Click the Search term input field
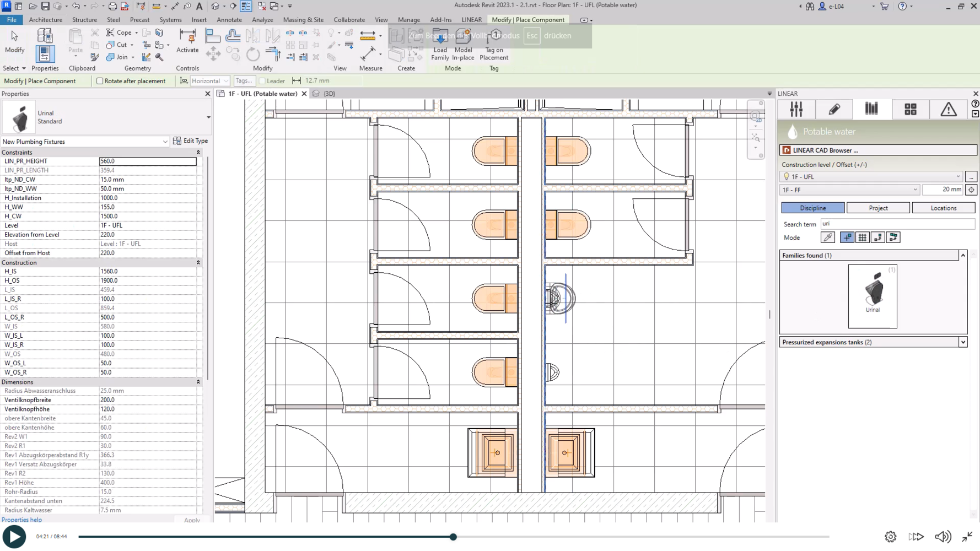 897,224
